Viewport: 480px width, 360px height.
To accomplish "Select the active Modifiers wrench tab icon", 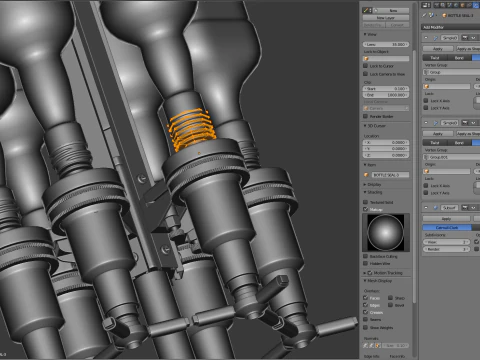I will [x=476, y=5].
